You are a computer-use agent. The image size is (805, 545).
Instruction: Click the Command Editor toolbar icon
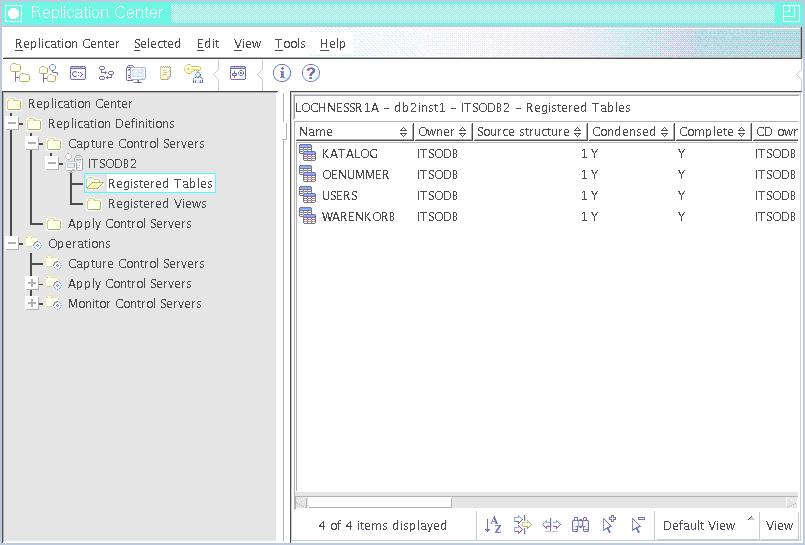click(77, 73)
